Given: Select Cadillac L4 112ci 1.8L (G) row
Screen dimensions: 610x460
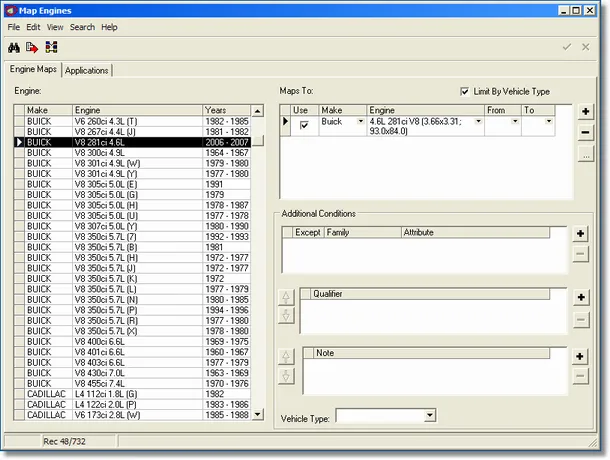Looking at the screenshot, I should click(132, 394).
